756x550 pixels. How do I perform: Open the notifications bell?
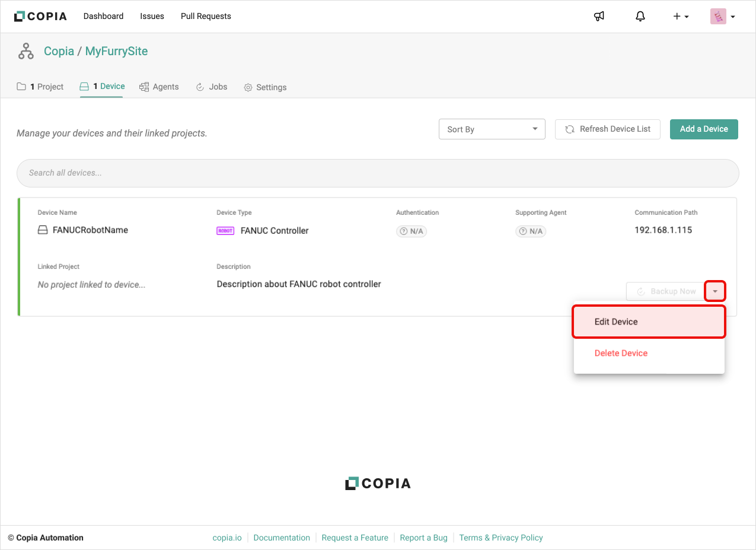(640, 17)
